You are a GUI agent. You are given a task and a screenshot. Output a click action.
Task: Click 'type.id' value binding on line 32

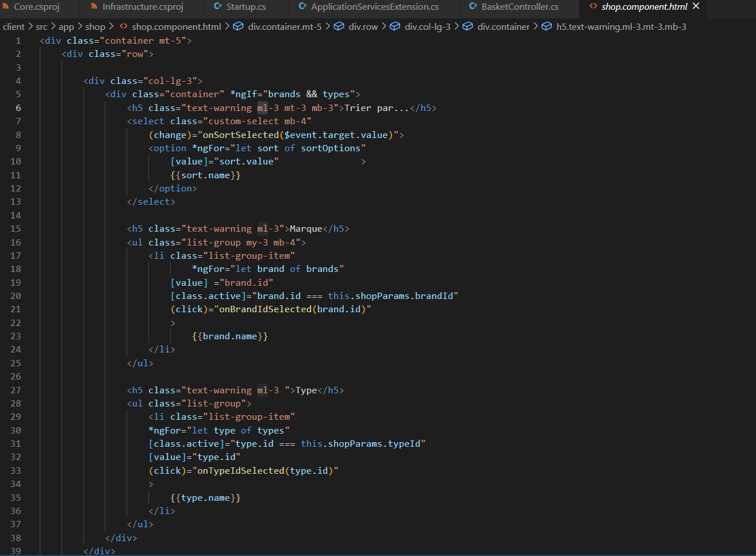(x=216, y=457)
